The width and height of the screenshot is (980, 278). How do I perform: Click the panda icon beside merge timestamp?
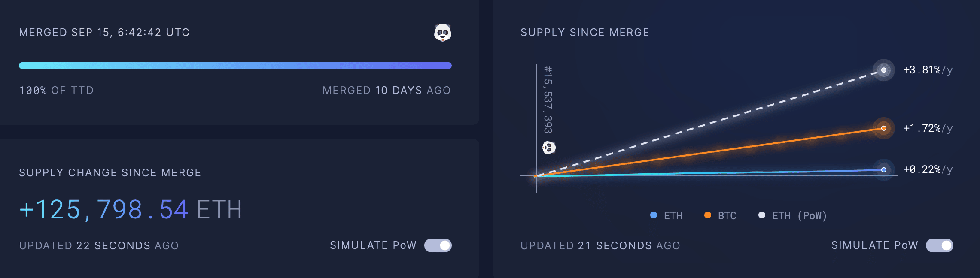click(443, 33)
